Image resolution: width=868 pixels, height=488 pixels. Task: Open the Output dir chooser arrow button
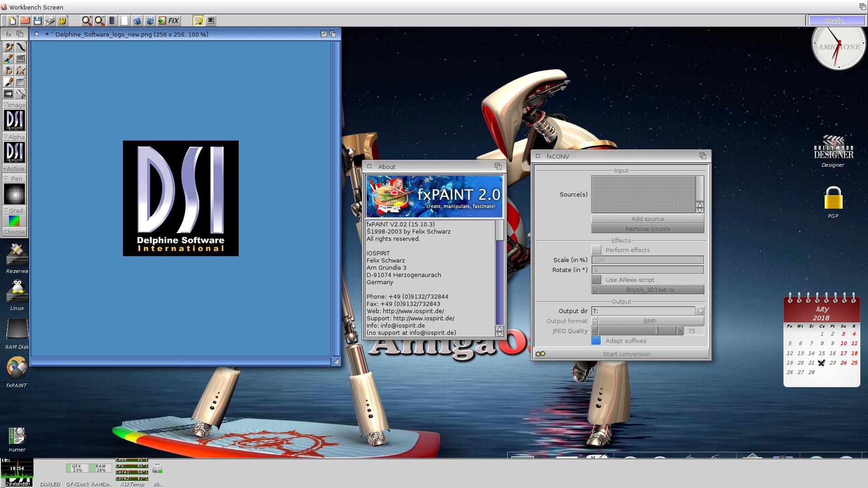click(700, 311)
